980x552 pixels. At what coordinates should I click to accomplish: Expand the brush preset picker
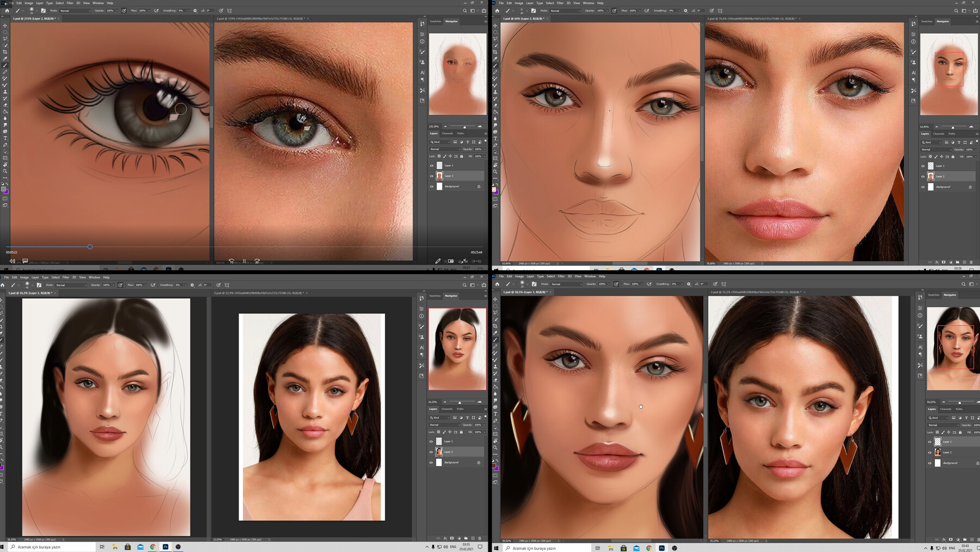pos(34,10)
